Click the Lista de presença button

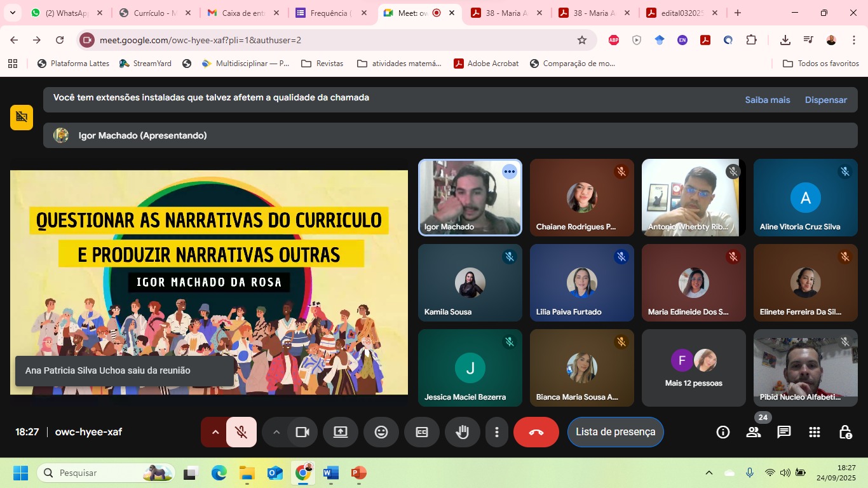[615, 432]
